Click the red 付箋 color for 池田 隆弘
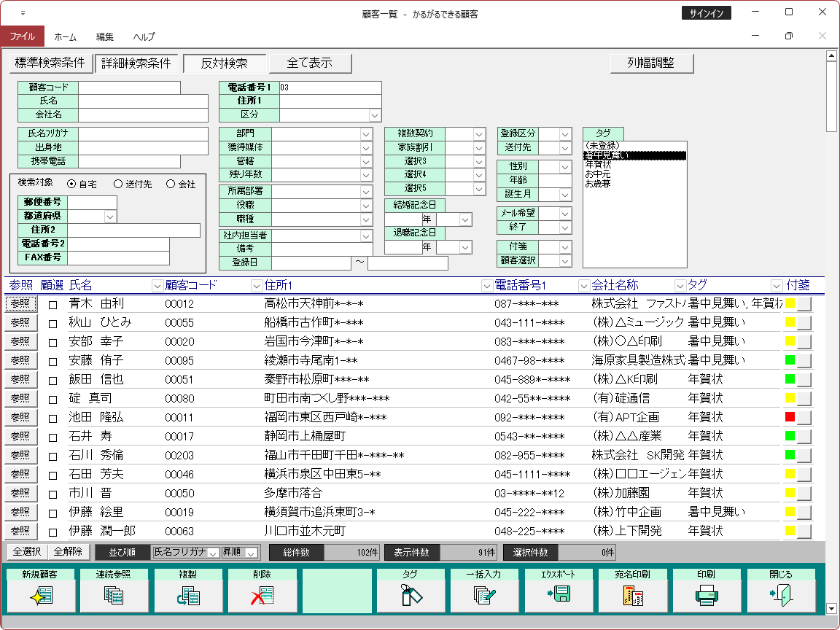This screenshot has width=840, height=630. pyautogui.click(x=789, y=418)
